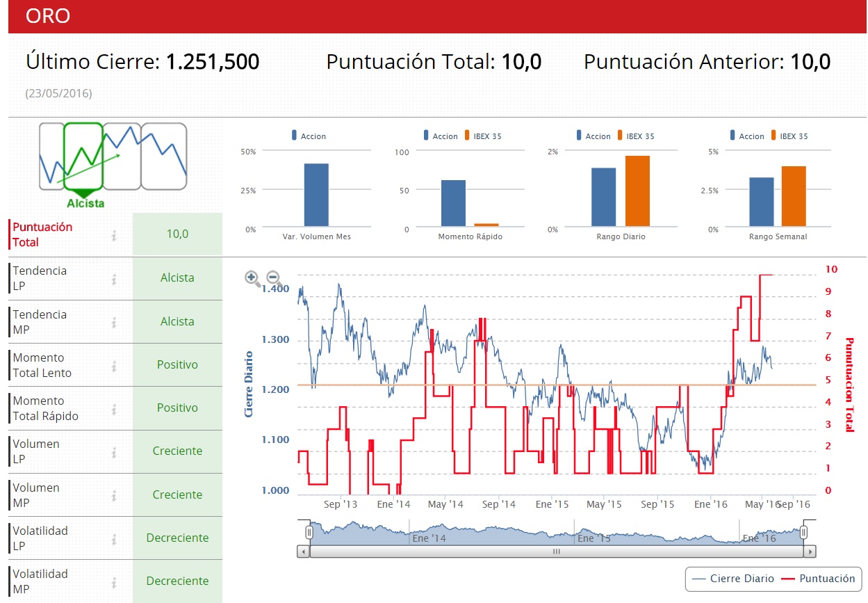The image size is (868, 603).
Task: Click the Alcista value for Tendencia LP
Action: click(x=177, y=278)
